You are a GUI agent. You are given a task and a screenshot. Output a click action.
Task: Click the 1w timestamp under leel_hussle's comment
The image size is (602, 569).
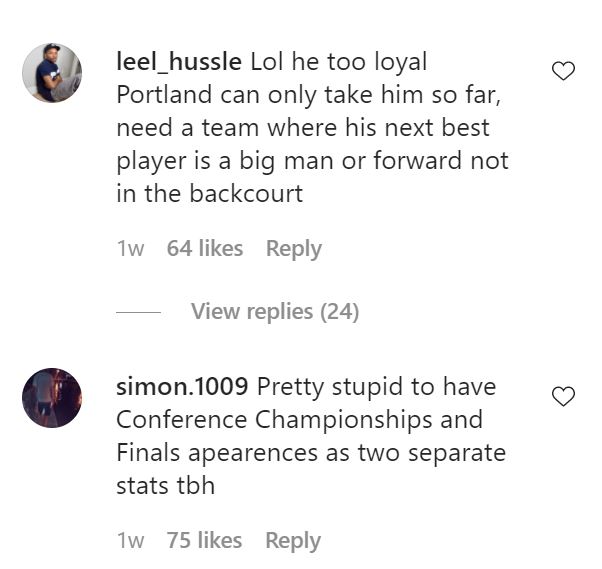(131, 249)
